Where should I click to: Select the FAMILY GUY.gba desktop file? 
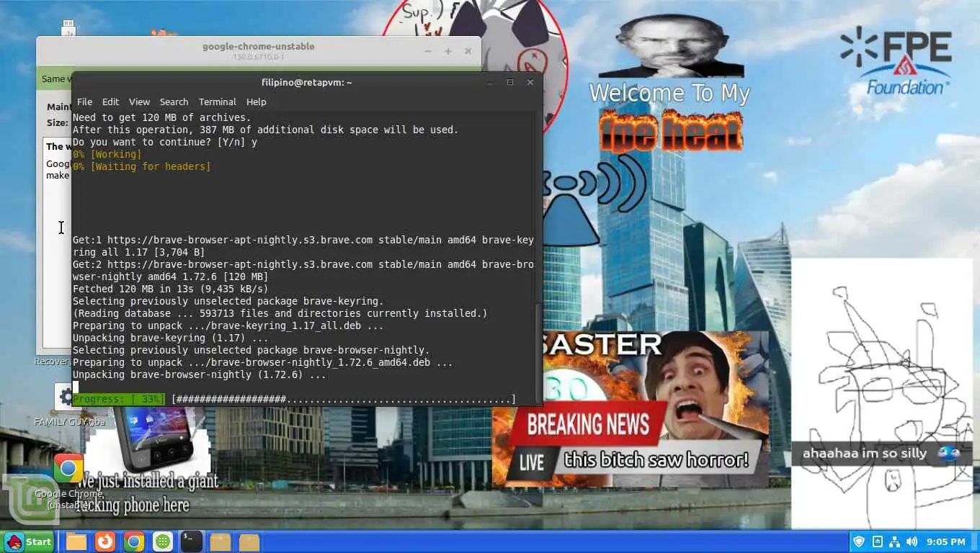(x=69, y=405)
